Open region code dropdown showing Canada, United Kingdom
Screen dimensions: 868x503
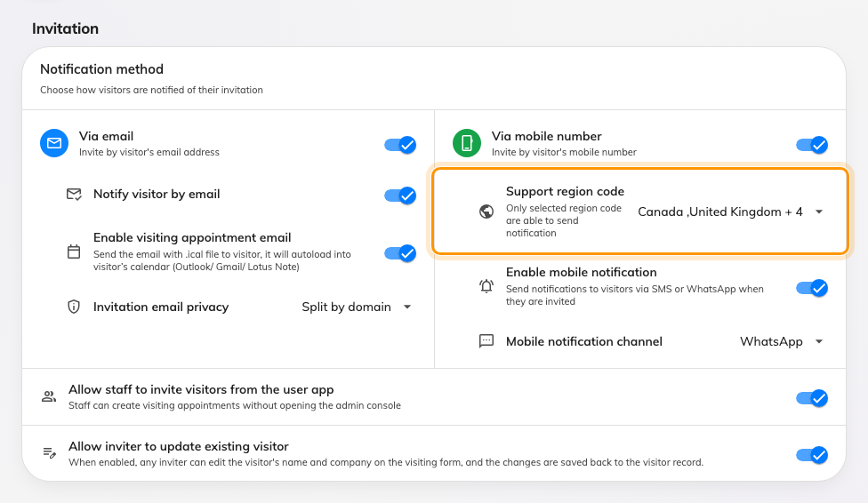coord(731,212)
